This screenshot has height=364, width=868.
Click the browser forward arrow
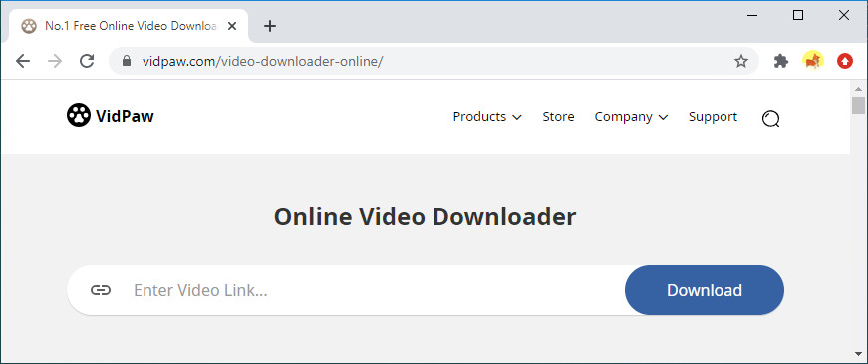[x=55, y=61]
